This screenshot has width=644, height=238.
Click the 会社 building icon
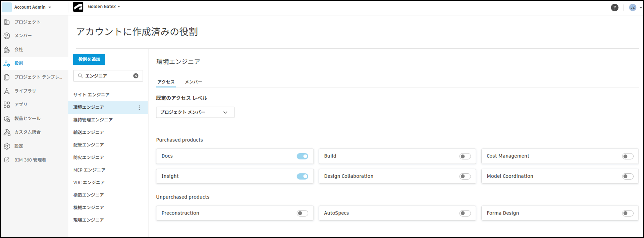pos(7,50)
